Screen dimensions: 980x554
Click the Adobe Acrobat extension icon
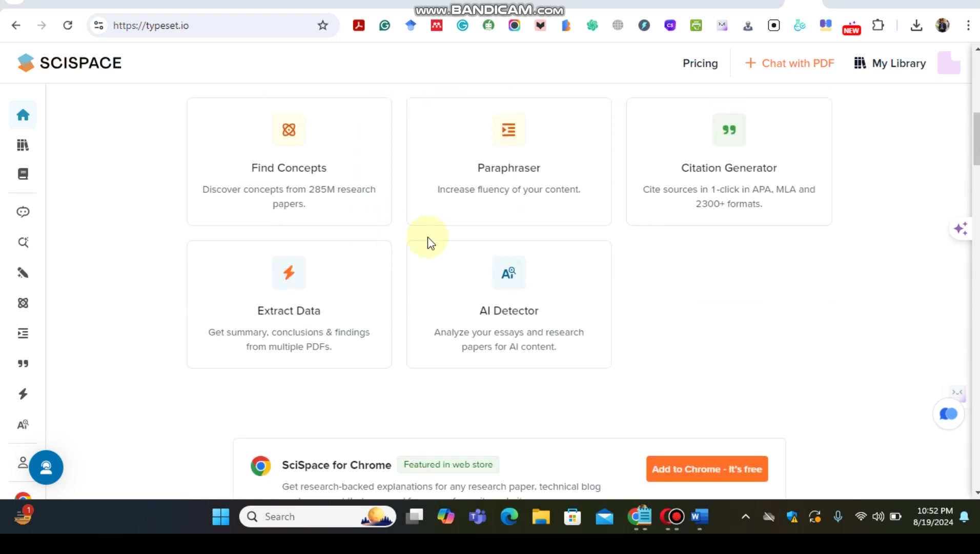click(x=359, y=25)
